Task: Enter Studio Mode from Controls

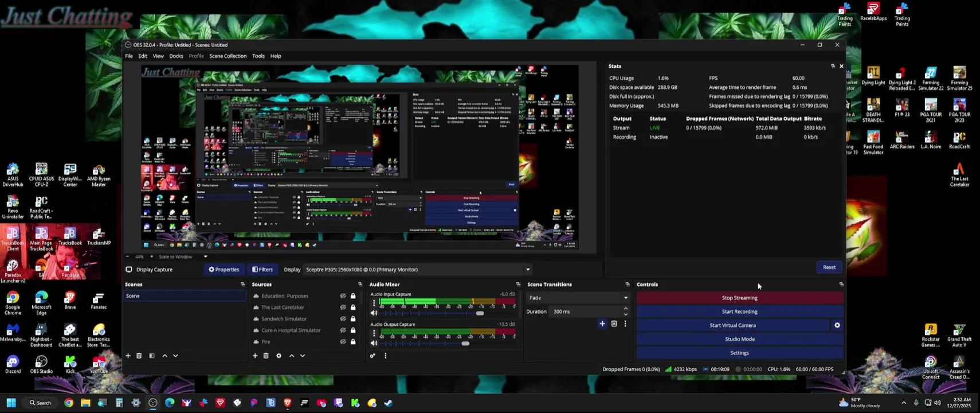Action: (x=739, y=339)
